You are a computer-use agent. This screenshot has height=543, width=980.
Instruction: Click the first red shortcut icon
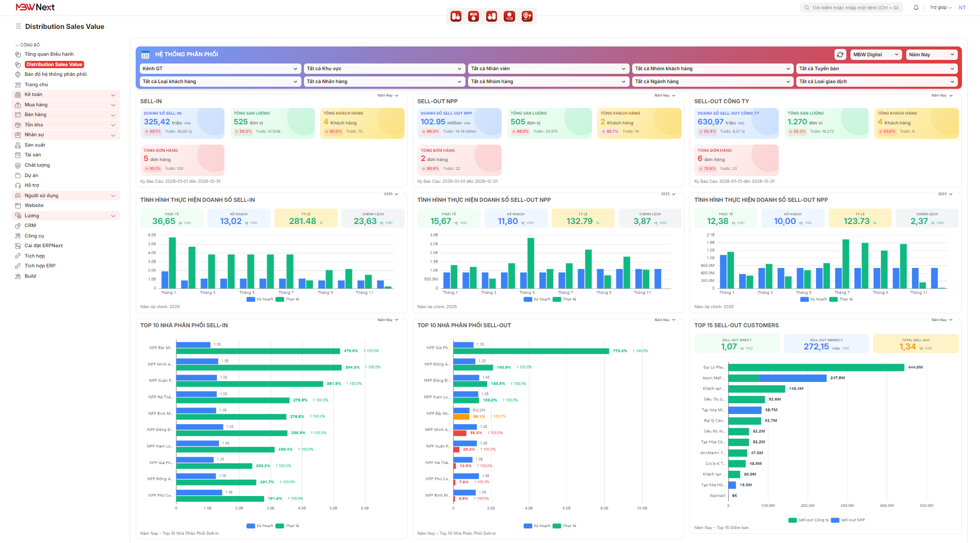pos(456,17)
